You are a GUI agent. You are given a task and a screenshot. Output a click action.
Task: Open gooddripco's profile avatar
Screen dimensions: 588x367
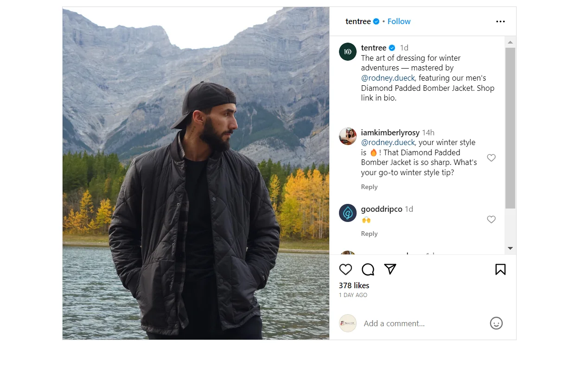(348, 213)
